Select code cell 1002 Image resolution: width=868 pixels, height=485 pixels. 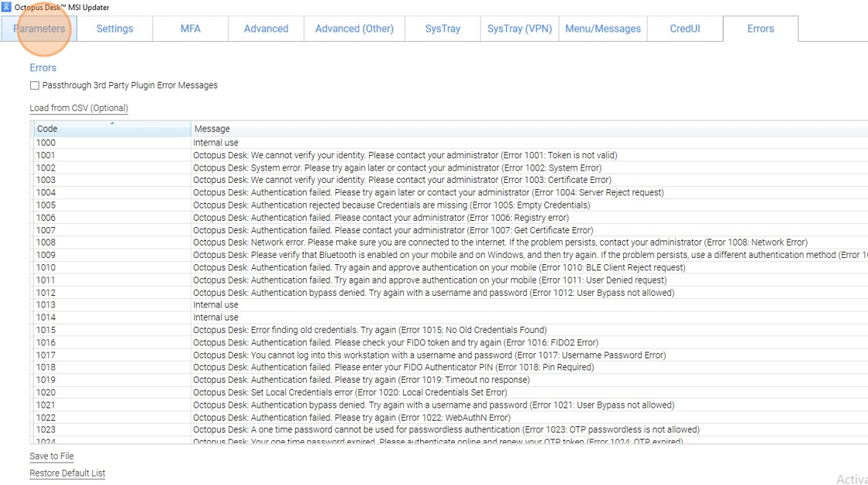coord(111,168)
